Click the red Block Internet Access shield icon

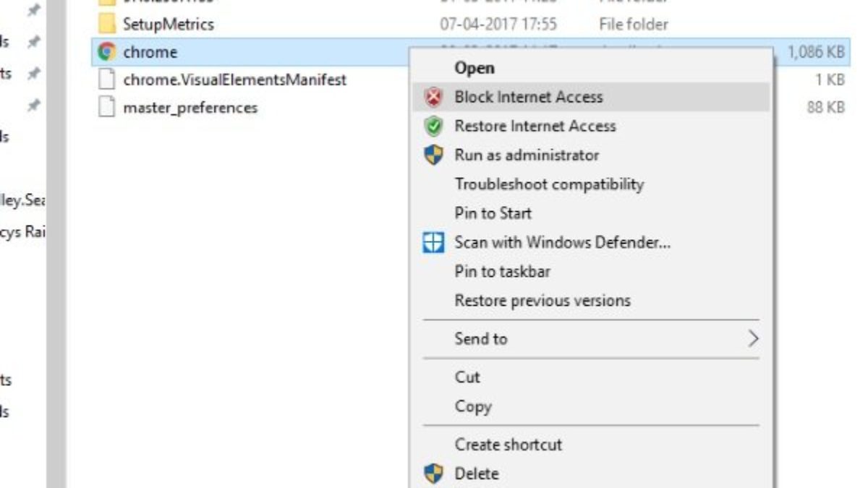pyautogui.click(x=433, y=98)
